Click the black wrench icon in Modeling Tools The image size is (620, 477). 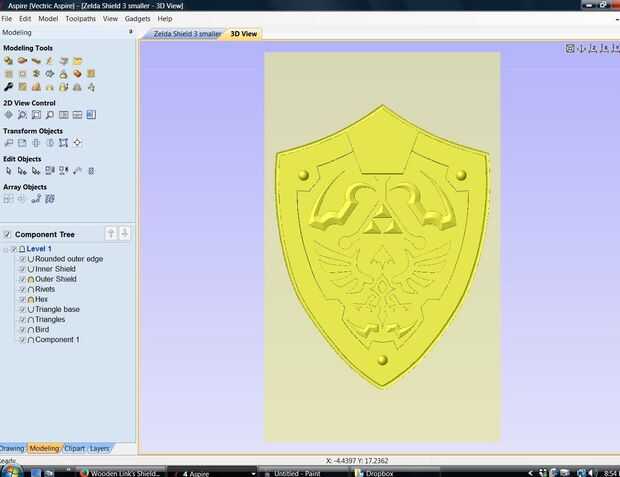[8, 87]
